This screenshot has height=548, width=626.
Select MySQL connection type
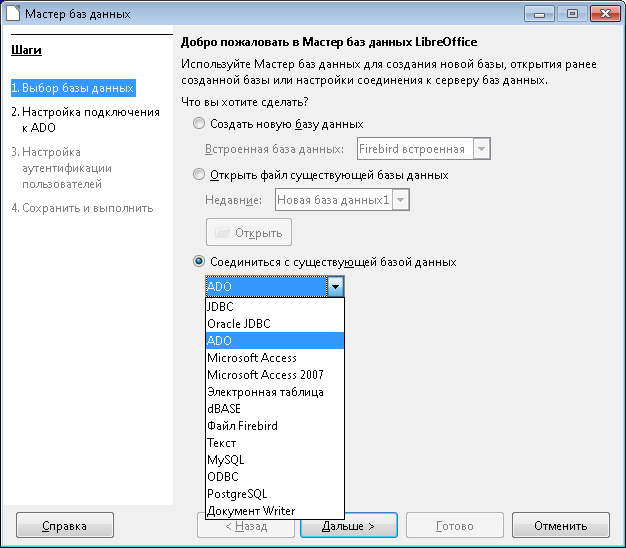(275, 460)
